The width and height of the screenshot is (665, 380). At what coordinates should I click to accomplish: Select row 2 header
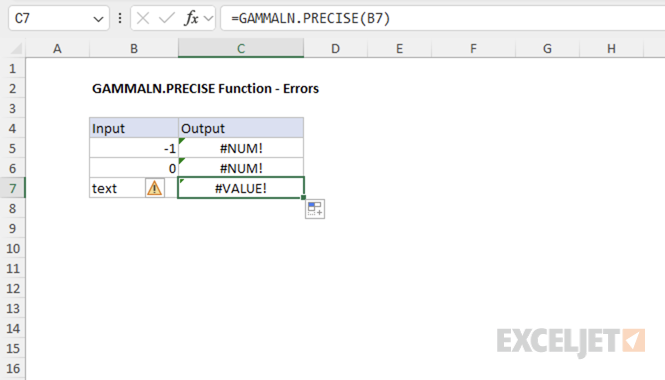pyautogui.click(x=13, y=88)
